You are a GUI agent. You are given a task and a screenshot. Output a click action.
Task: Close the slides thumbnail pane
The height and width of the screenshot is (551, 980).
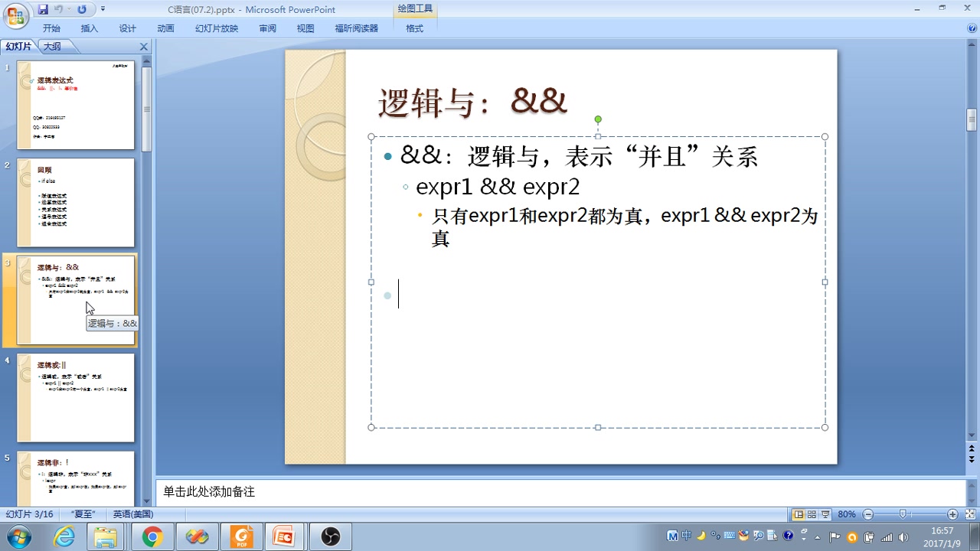(143, 47)
